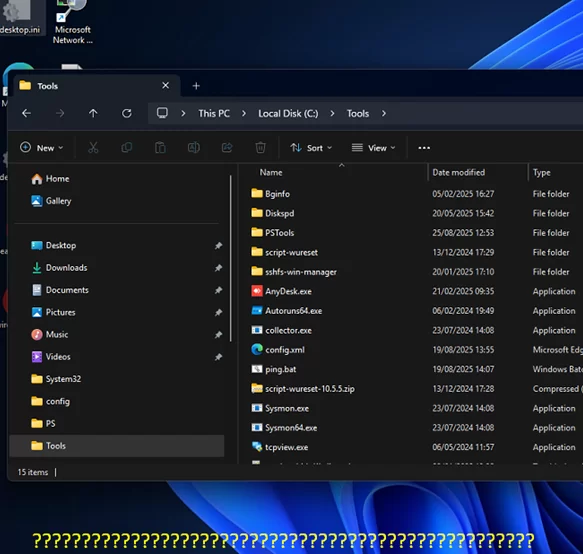The height and width of the screenshot is (554, 583).
Task: Open Videos in quick access
Action: [51, 357]
